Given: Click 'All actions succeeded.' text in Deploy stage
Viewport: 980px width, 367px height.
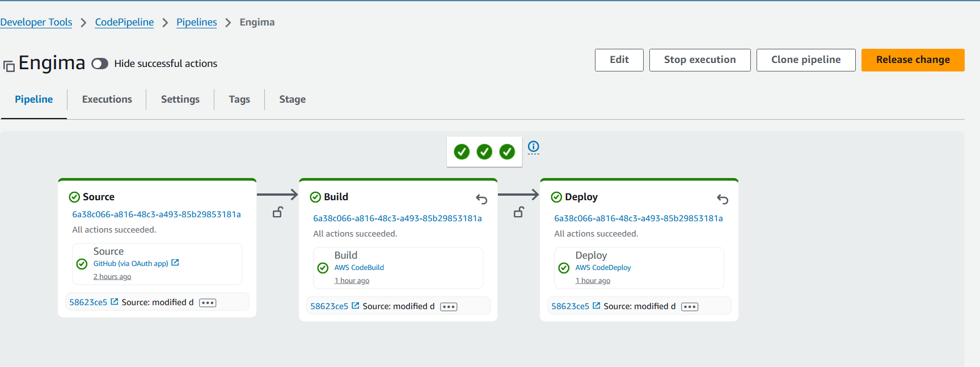Looking at the screenshot, I should click(596, 234).
